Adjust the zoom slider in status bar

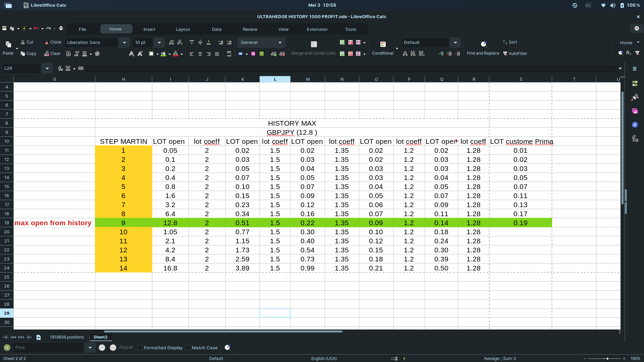[607, 359]
